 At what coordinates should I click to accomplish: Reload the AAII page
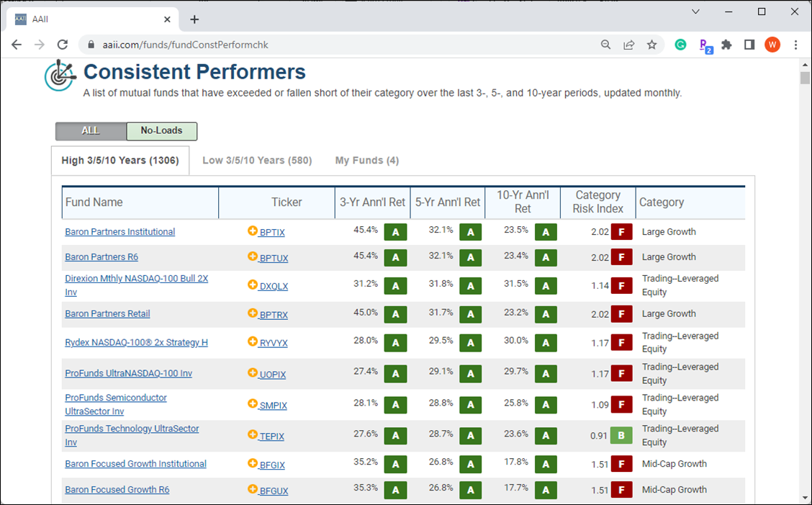(63, 45)
